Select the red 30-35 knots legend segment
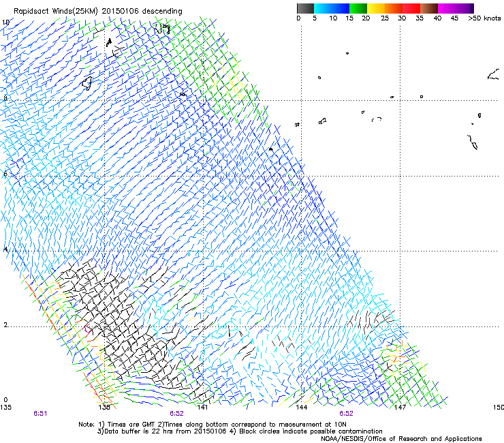 (x=411, y=8)
